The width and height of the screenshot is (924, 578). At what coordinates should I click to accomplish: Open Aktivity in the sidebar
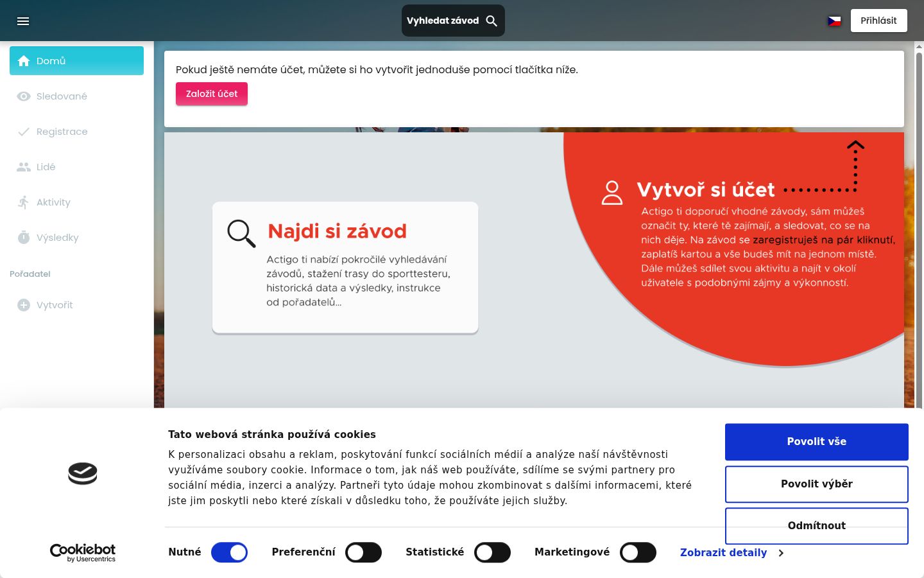click(76, 202)
